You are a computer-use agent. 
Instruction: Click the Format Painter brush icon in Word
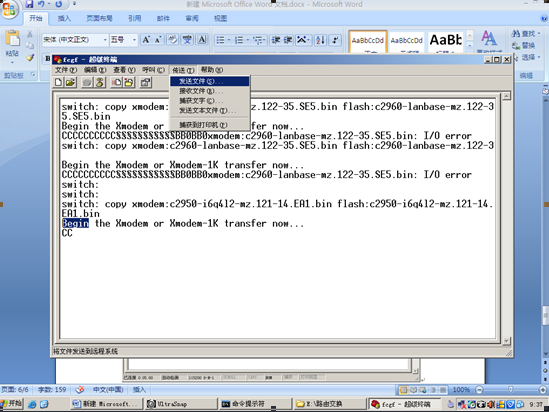pos(30,58)
